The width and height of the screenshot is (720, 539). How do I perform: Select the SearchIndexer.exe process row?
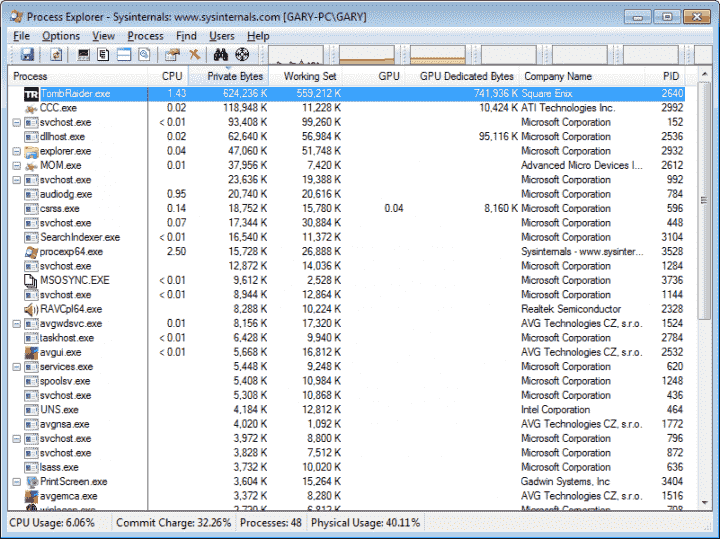point(347,237)
